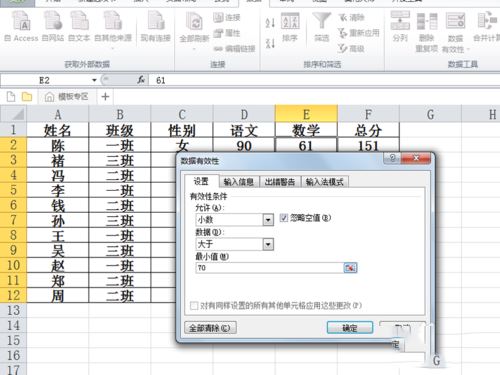Select row 13 header
This screenshot has height=375, width=500.
tap(13, 310)
